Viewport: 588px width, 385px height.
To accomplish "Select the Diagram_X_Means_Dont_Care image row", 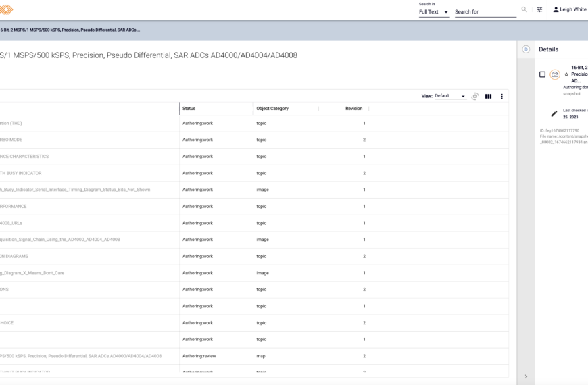I will coord(254,273).
